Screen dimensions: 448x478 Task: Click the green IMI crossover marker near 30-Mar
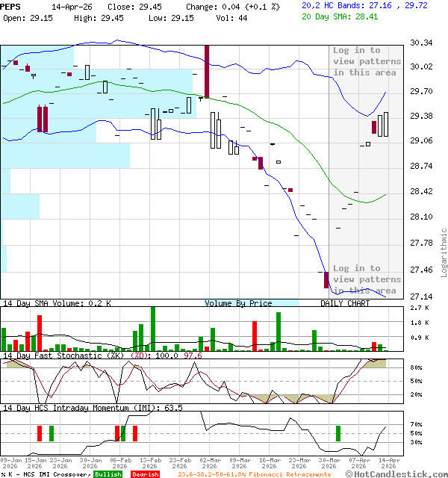click(337, 433)
